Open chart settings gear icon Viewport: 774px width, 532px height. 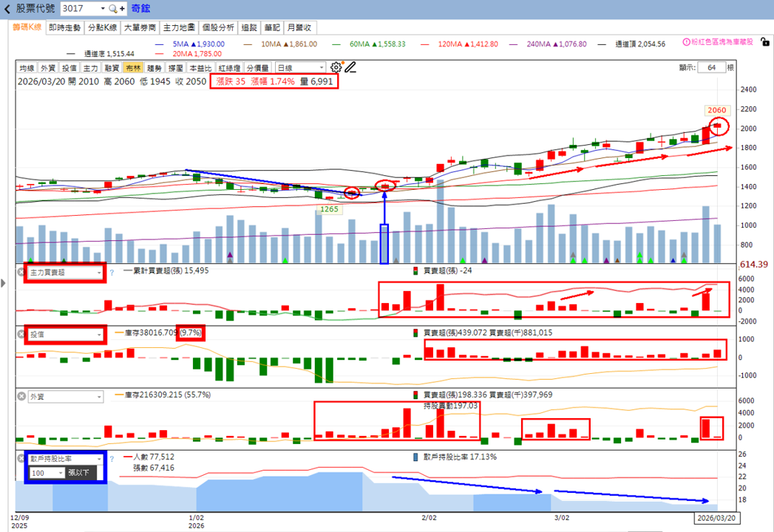pyautogui.click(x=336, y=67)
